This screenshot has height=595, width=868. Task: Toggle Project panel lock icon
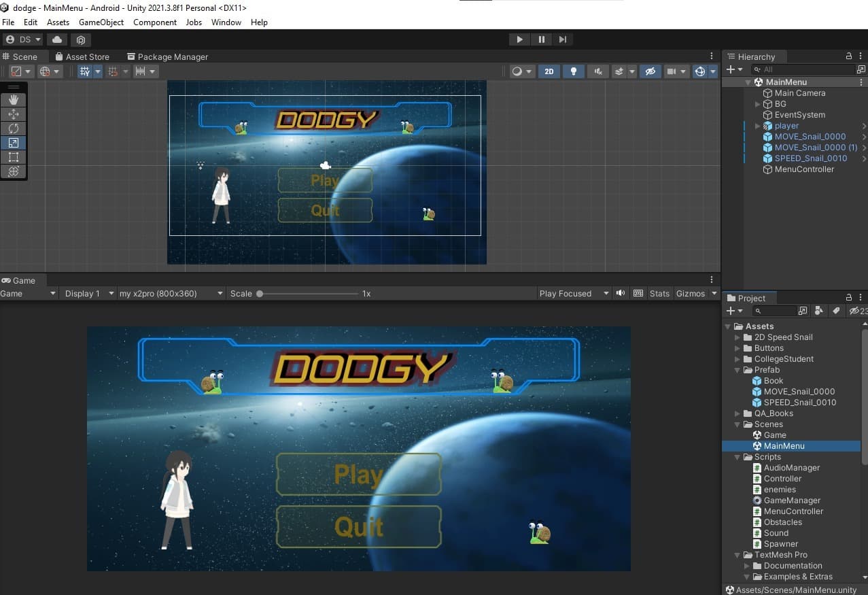point(848,298)
